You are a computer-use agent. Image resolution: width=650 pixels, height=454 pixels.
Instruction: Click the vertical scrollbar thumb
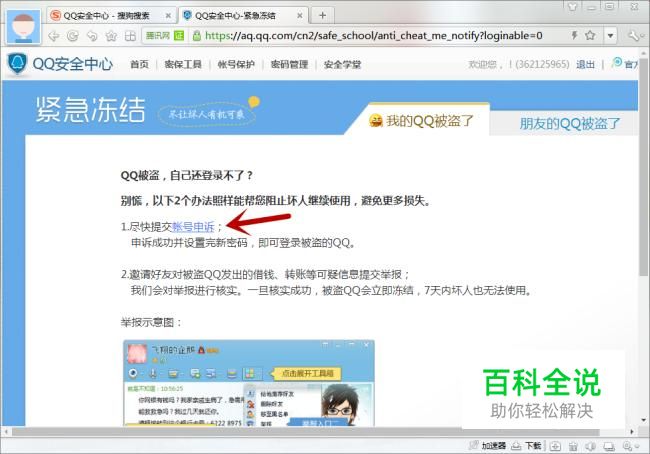pyautogui.click(x=643, y=166)
